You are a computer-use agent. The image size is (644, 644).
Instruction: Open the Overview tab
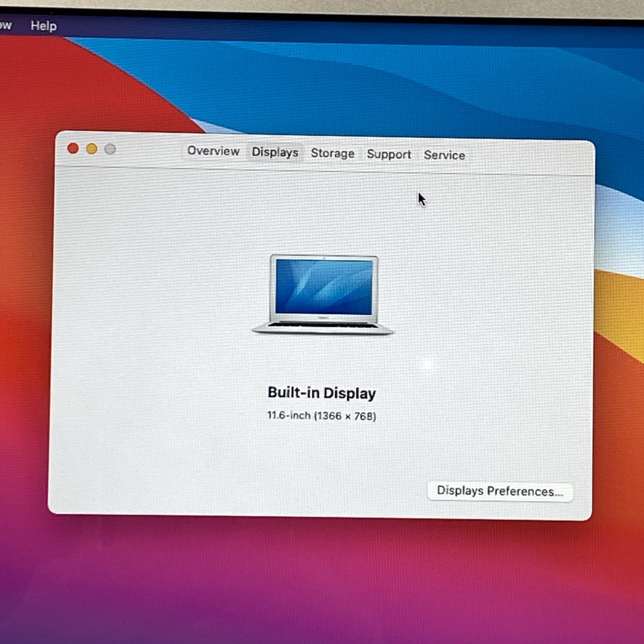pyautogui.click(x=213, y=151)
